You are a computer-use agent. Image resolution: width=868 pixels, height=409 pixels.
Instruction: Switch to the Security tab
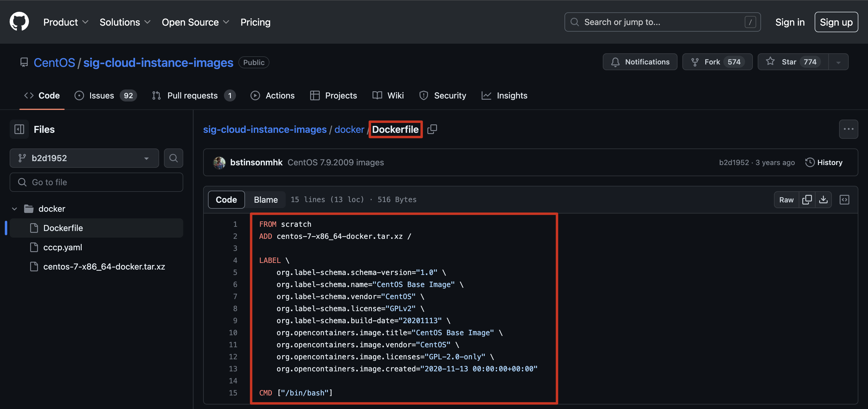(442, 95)
